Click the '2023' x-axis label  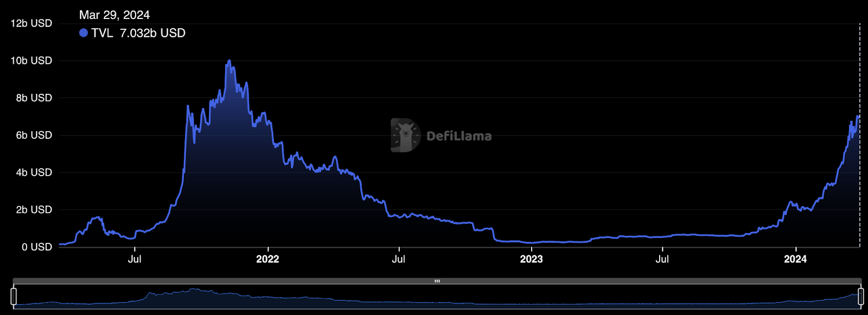click(x=531, y=259)
